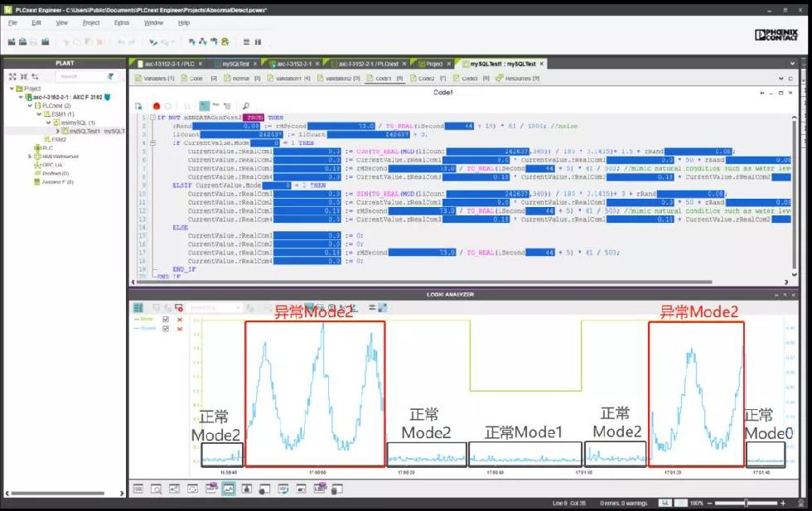Open the validation1 worksheet tab
812x511 pixels.
point(289,78)
